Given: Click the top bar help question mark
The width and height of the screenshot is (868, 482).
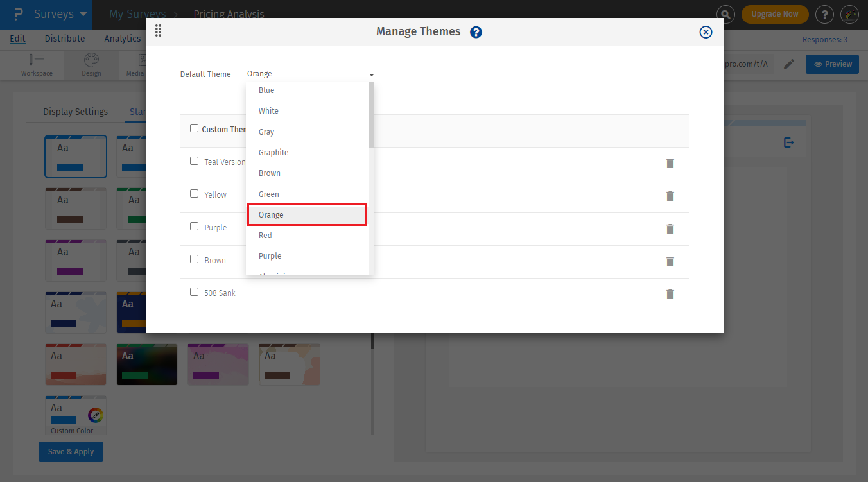Looking at the screenshot, I should (x=824, y=14).
